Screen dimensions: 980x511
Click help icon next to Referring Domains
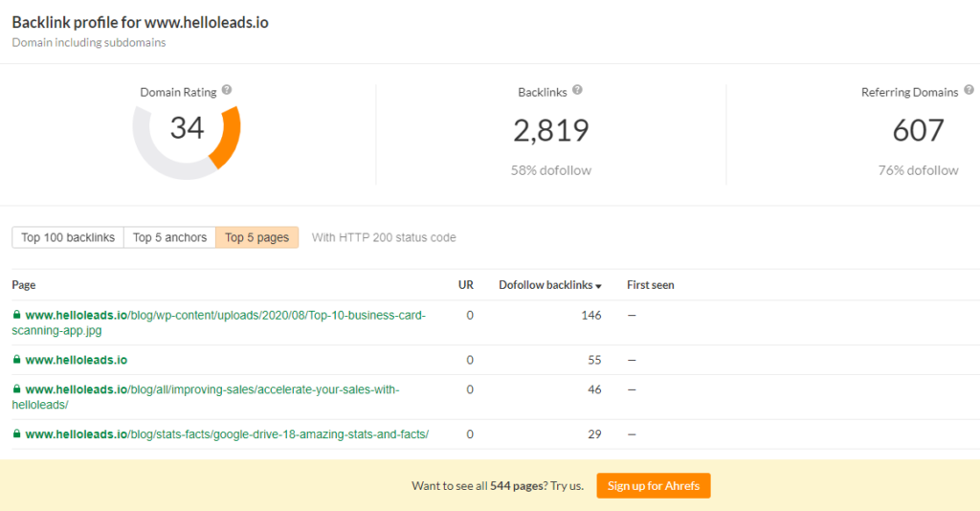click(x=969, y=90)
